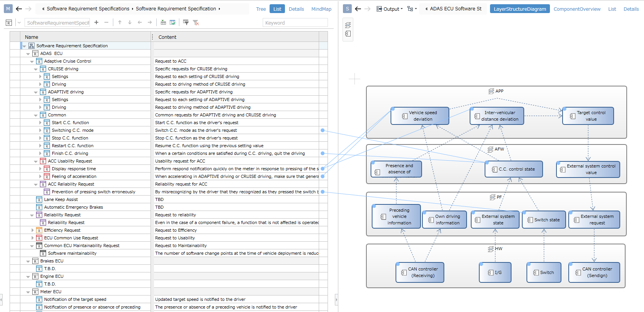Outdent item with left arrow icon
Screen dimensions: 644x312
pos(140,22)
